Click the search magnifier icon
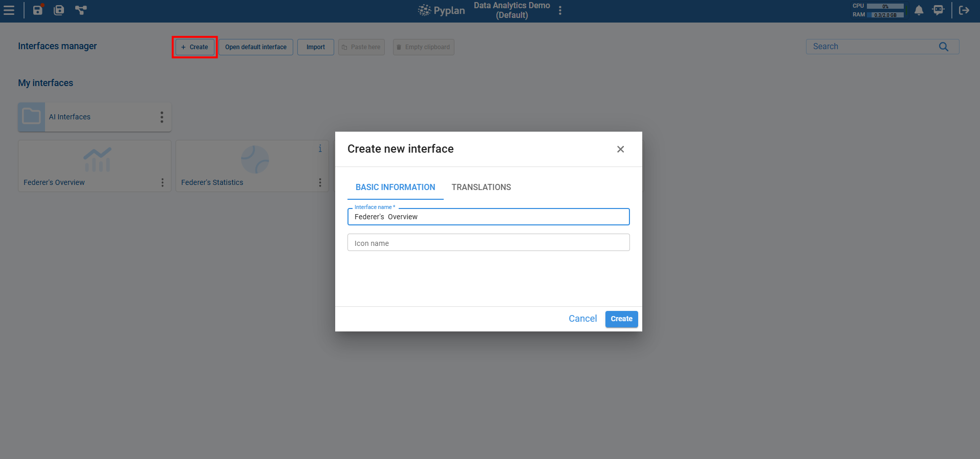 tap(944, 47)
